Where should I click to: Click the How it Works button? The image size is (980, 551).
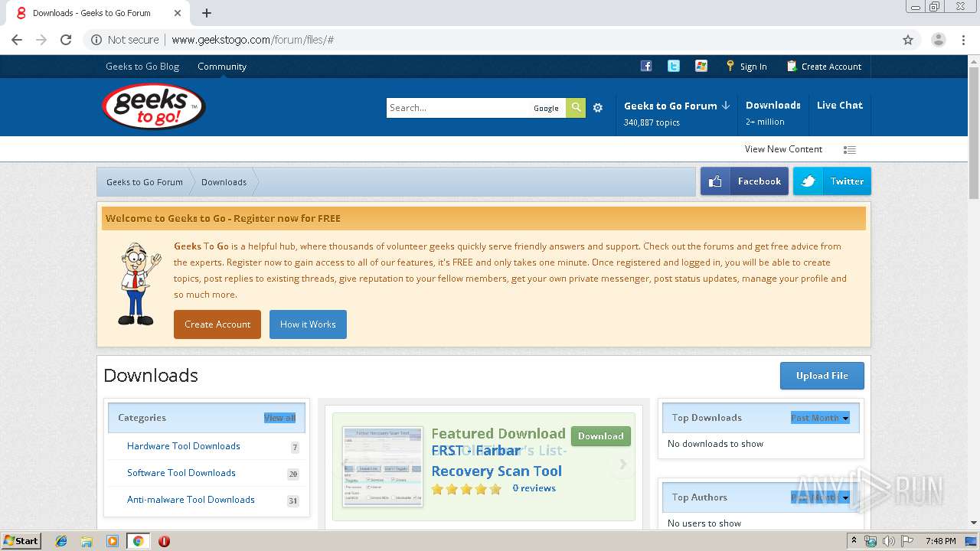pyautogui.click(x=308, y=324)
